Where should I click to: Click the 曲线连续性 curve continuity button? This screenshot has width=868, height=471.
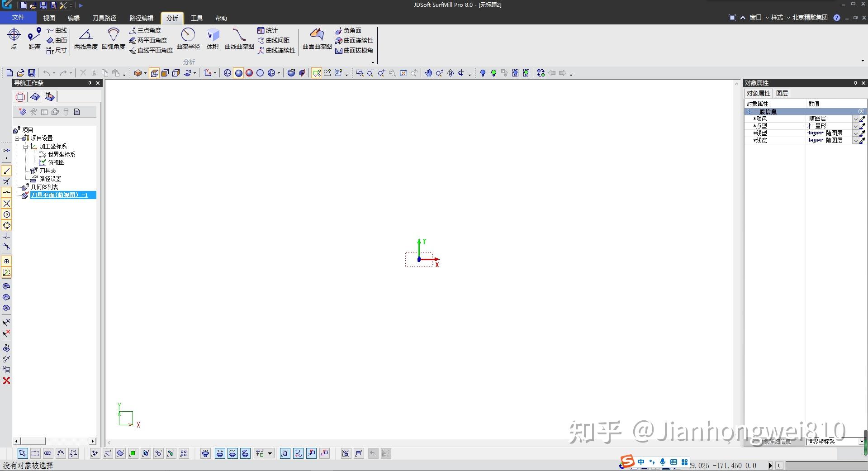click(276, 50)
